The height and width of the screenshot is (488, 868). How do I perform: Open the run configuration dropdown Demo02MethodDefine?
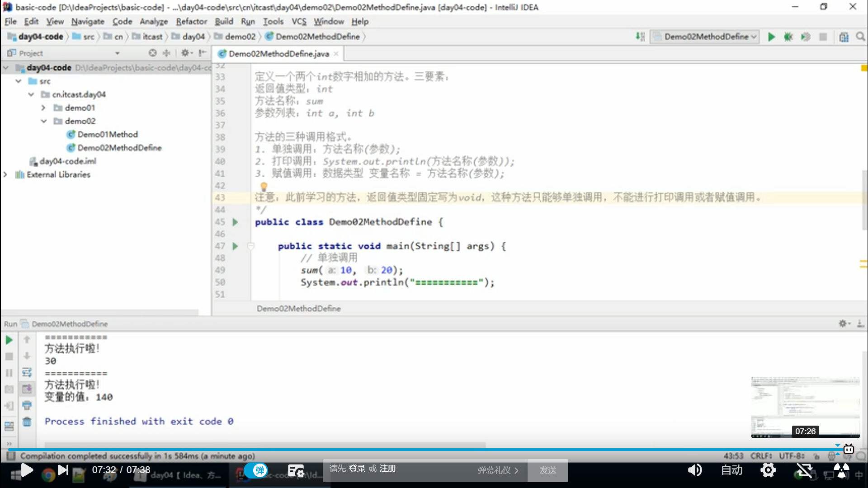705,37
